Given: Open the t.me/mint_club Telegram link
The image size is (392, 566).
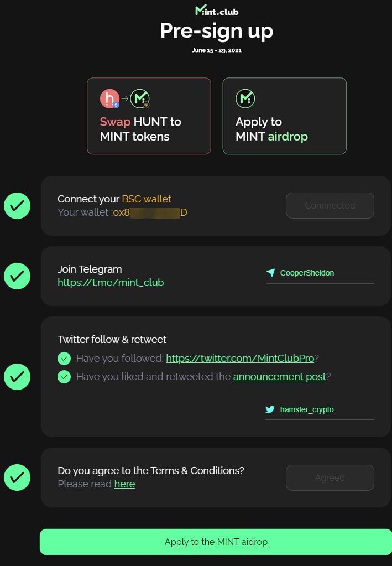Looking at the screenshot, I should 111,283.
